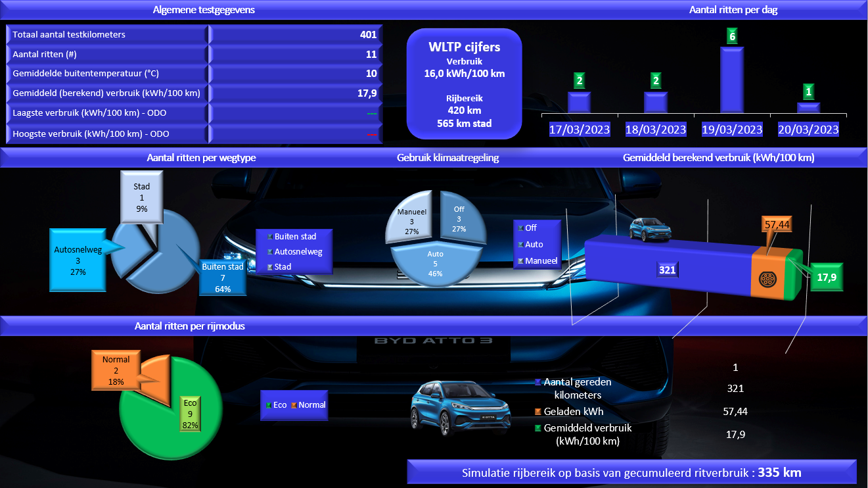The image size is (868, 488).
Task: Click the orange 57,44 callout above bar
Action: (778, 225)
